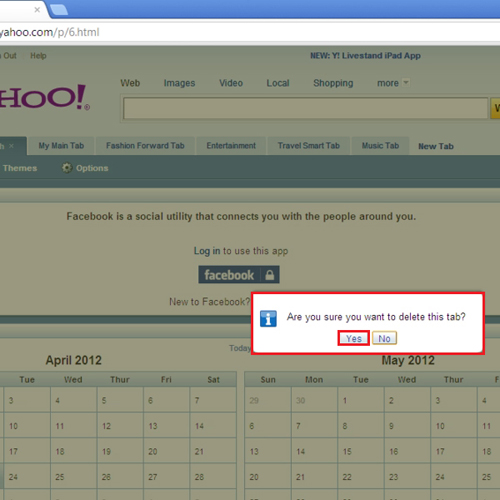
Task: Click the browser address bar URL
Action: tap(49, 32)
